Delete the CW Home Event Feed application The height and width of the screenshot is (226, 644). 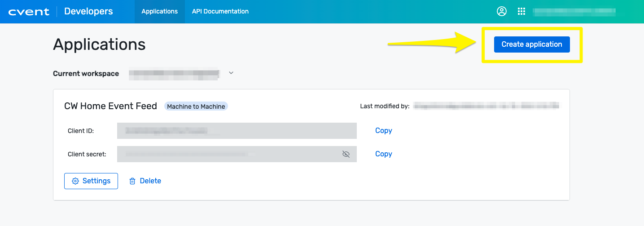145,181
